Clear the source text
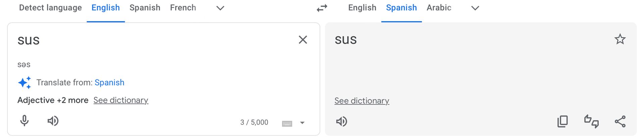The image size is (644, 139). coord(303,40)
